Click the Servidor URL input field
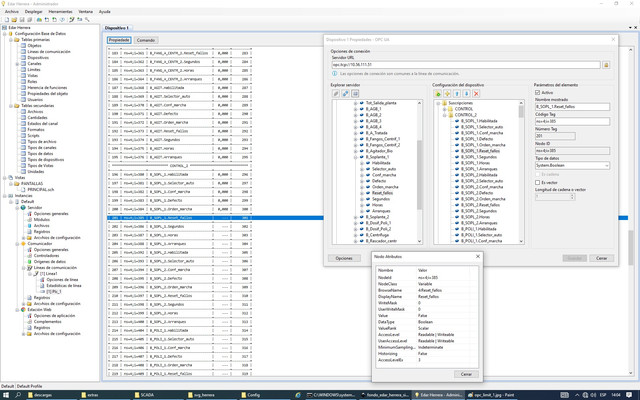Image resolution: width=640 pixels, height=400 pixels. coord(465,65)
